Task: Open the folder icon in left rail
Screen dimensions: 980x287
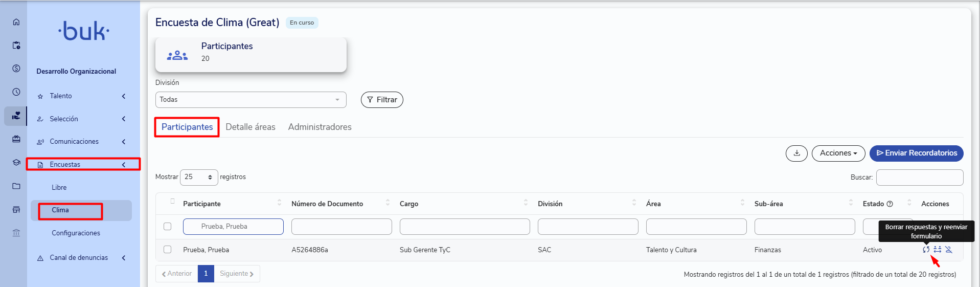Action: coord(16,186)
